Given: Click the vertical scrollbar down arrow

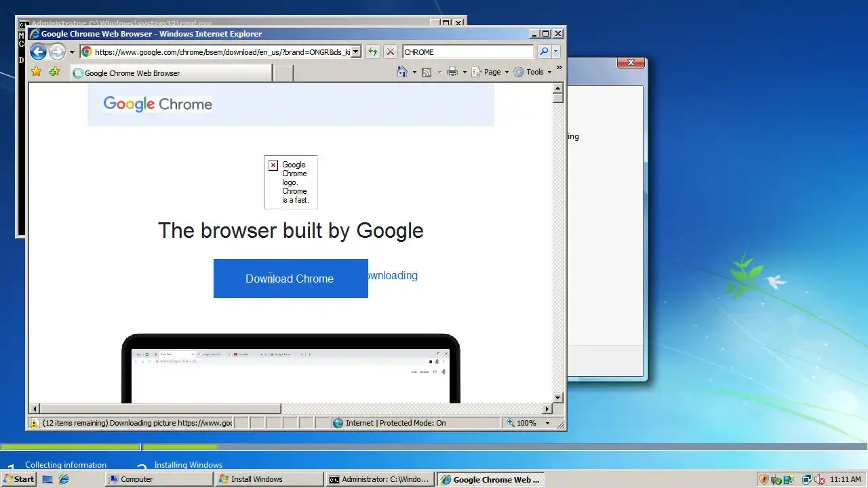Looking at the screenshot, I should 558,398.
